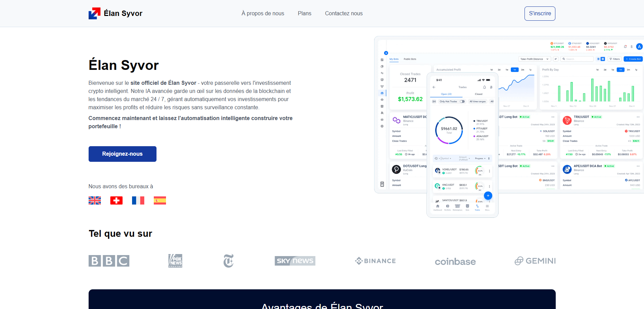Screen dimensions: 644x309
Task: Switch to the Public Bots tab
Action: coord(409,59)
